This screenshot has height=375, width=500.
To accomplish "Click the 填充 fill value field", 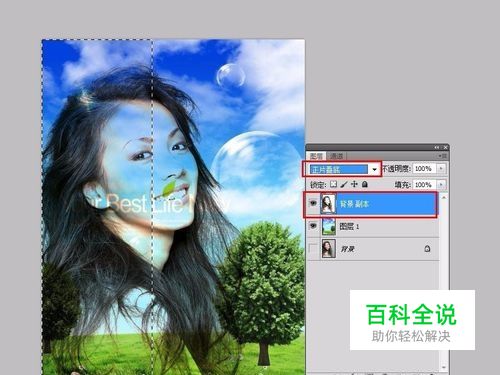I will click(x=425, y=185).
